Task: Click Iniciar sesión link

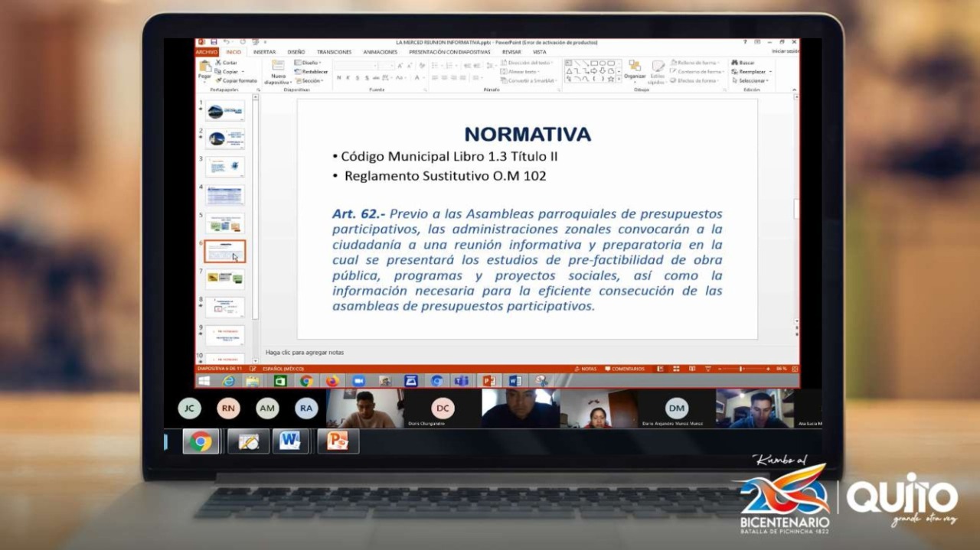Action: [785, 51]
